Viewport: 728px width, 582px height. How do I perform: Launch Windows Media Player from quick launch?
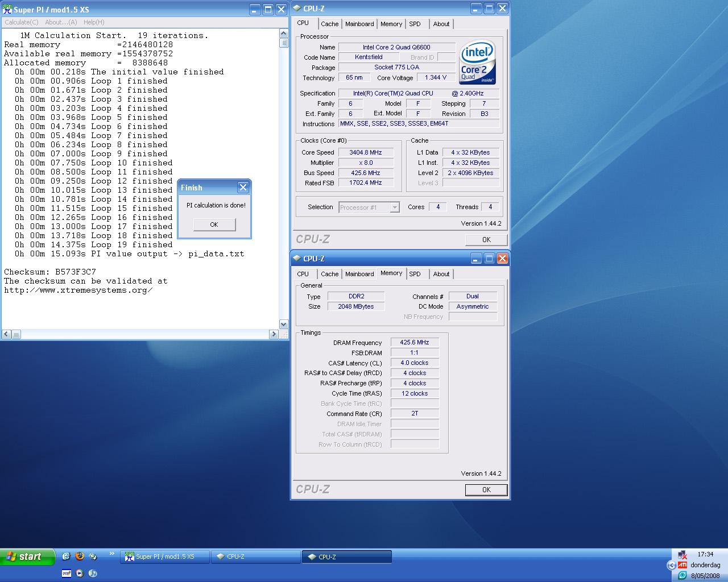coord(80,573)
